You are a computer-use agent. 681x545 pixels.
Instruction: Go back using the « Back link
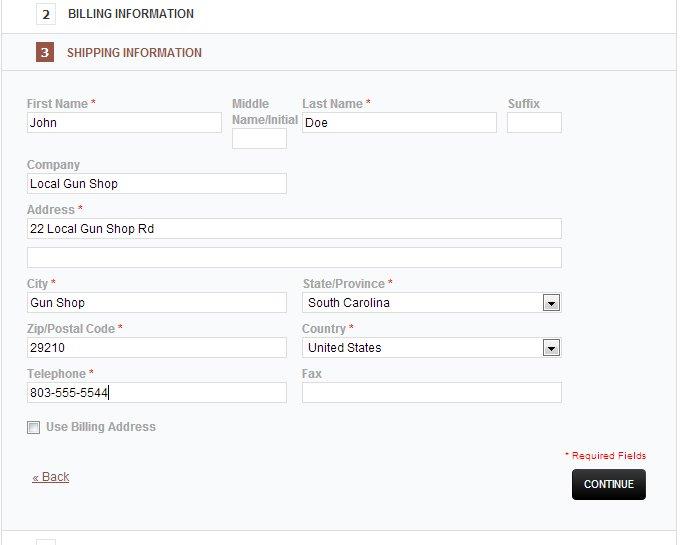(51, 477)
